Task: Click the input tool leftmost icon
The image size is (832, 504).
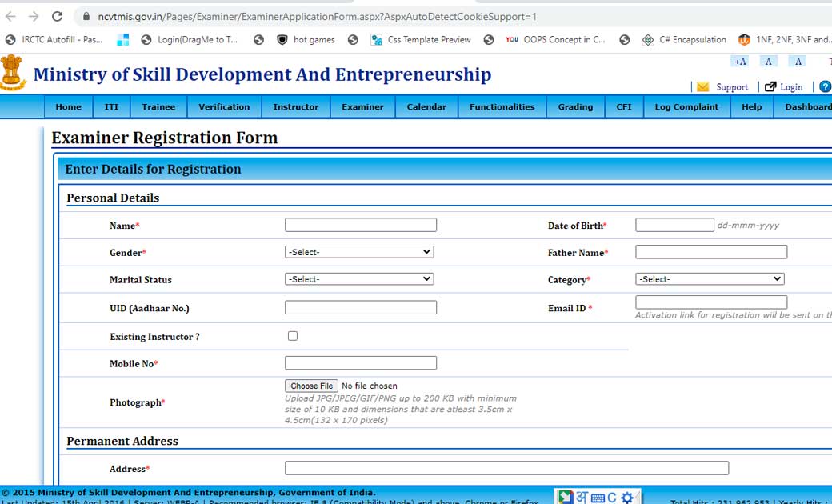Action: [x=566, y=498]
